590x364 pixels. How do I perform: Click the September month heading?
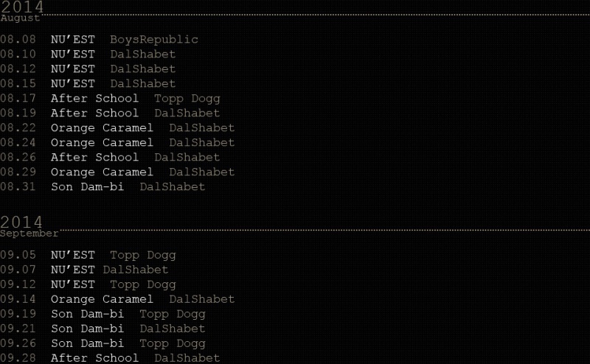coord(29,234)
